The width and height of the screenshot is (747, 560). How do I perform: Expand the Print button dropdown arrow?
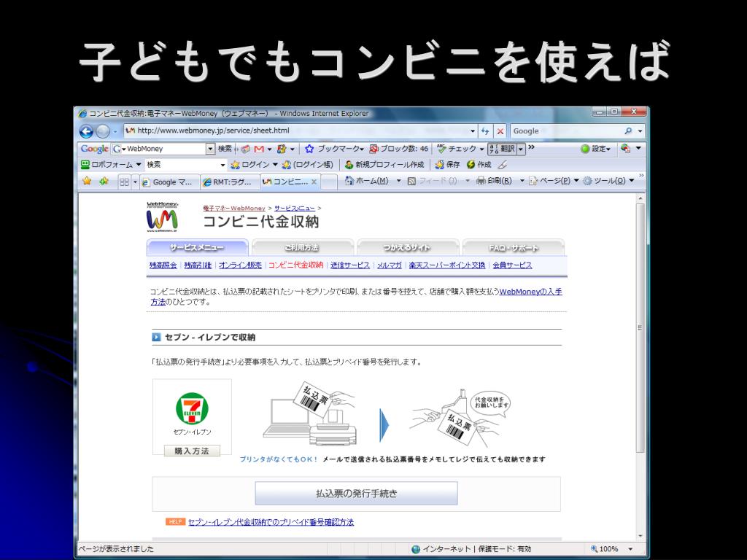click(522, 181)
